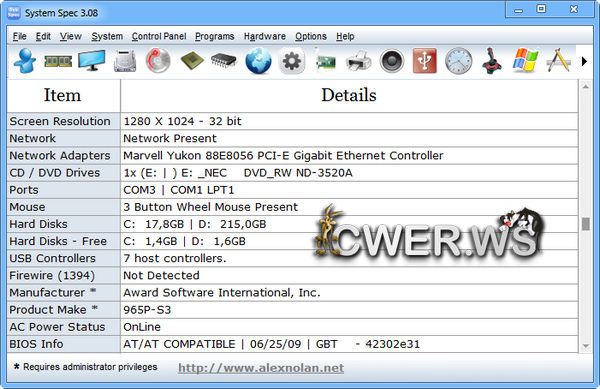The image size is (600, 389).
Task: Select the '1280 X 1024 - 32 bit' value
Action: 182,121
